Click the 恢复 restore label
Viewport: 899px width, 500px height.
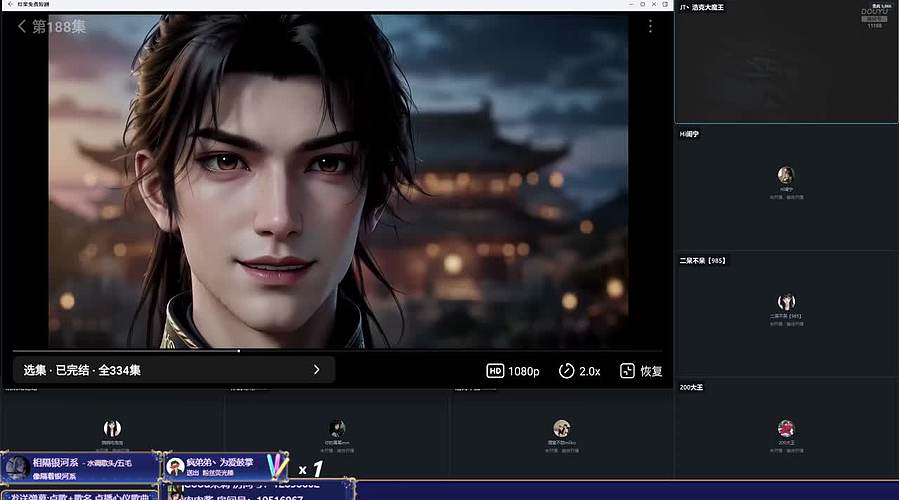pyautogui.click(x=651, y=371)
